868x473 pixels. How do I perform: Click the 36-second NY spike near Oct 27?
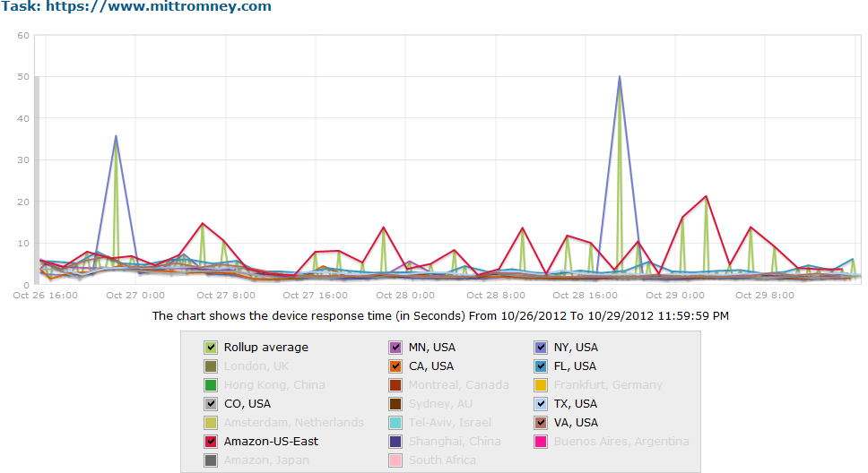pos(116,136)
